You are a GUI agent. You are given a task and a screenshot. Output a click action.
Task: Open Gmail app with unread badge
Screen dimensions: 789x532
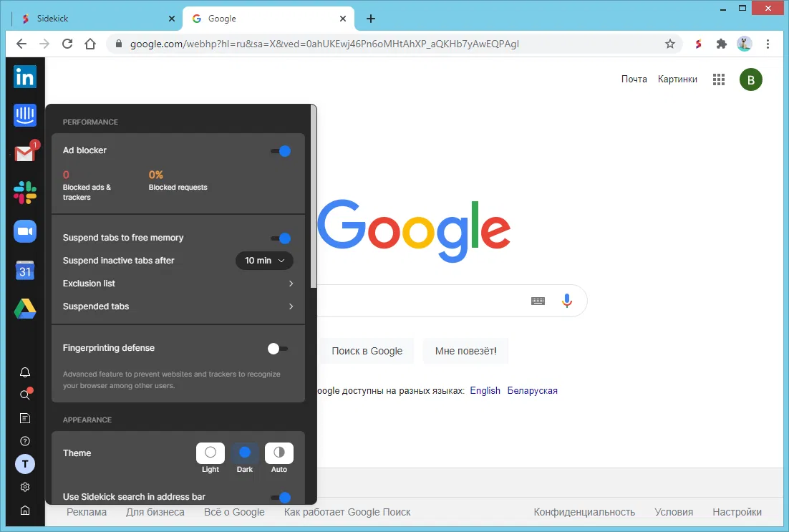click(24, 153)
